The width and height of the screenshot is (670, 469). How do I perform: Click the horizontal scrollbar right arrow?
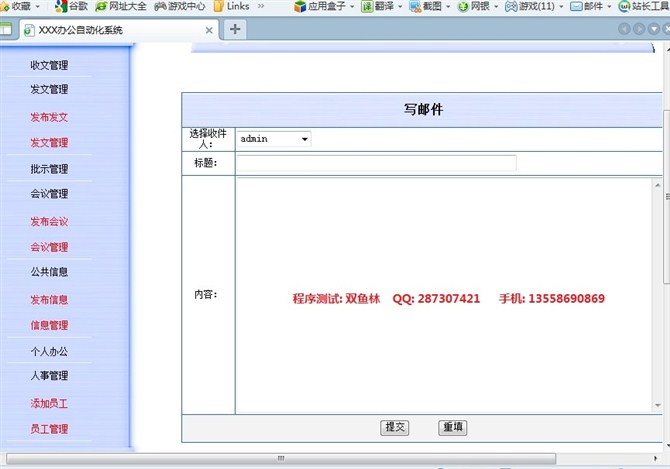point(655,459)
